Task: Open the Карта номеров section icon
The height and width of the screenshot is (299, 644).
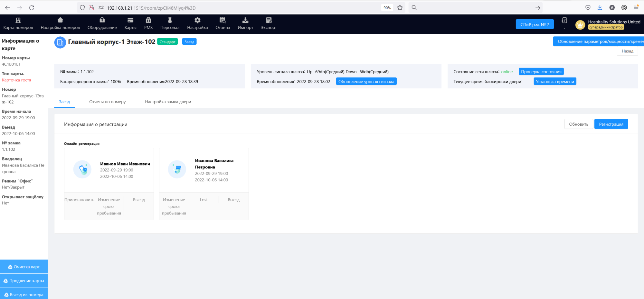Action: (x=18, y=20)
